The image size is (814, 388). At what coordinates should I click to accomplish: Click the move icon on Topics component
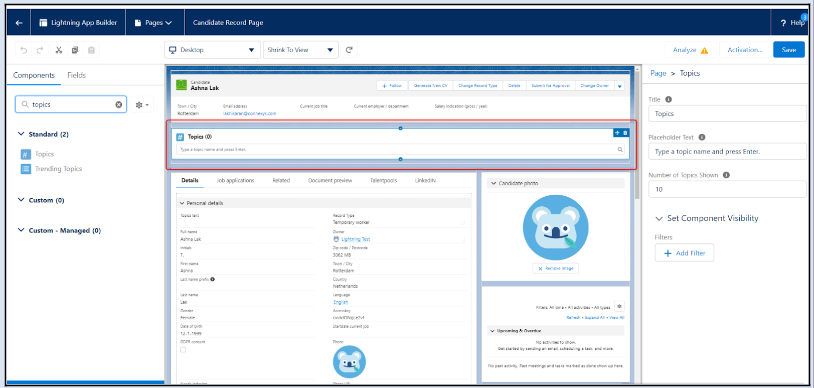click(617, 133)
